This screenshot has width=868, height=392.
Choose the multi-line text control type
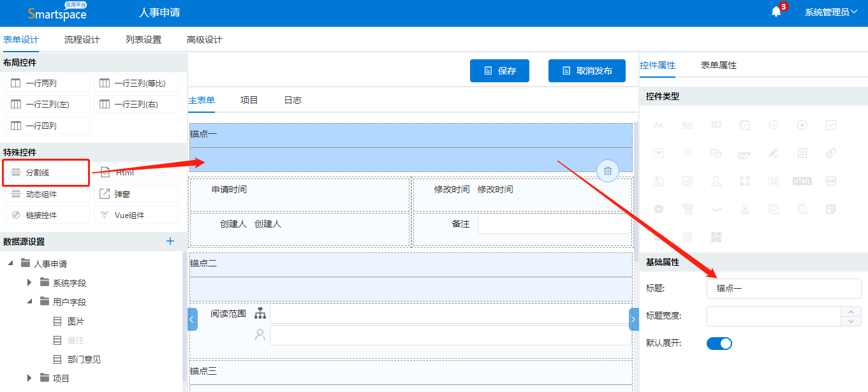[687, 125]
